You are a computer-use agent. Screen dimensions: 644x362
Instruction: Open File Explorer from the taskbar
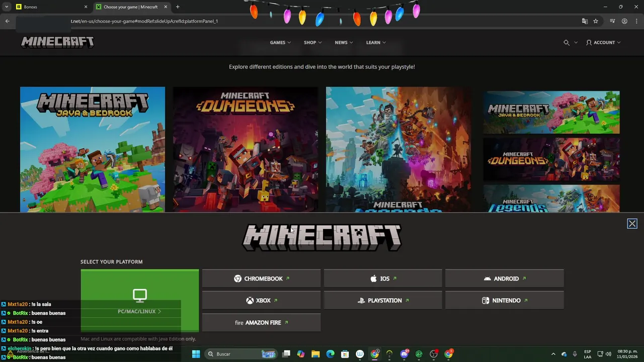pos(315,354)
